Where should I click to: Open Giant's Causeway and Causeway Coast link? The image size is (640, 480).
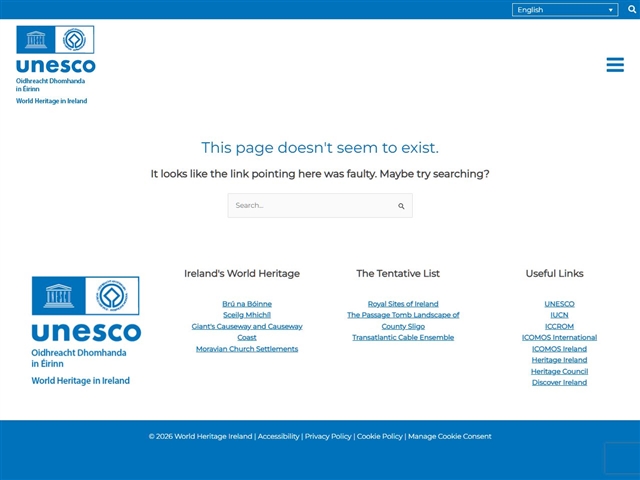pyautogui.click(x=247, y=326)
